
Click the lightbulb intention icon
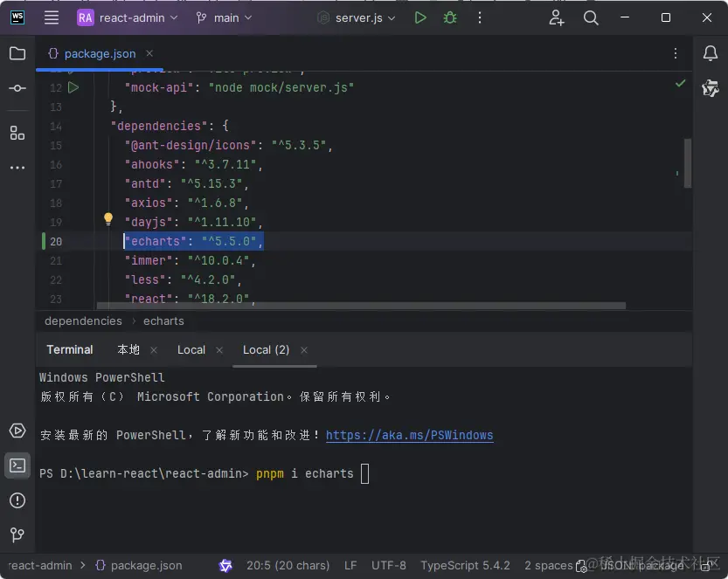coord(108,218)
